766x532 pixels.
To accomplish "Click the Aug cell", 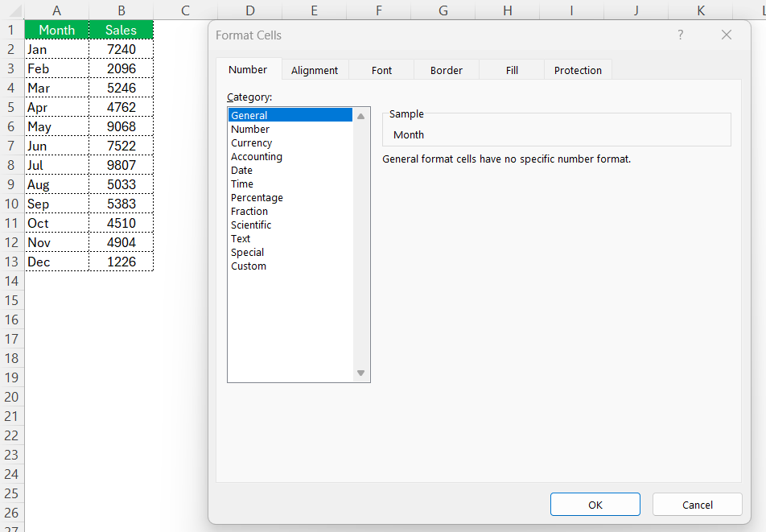I will click(56, 184).
